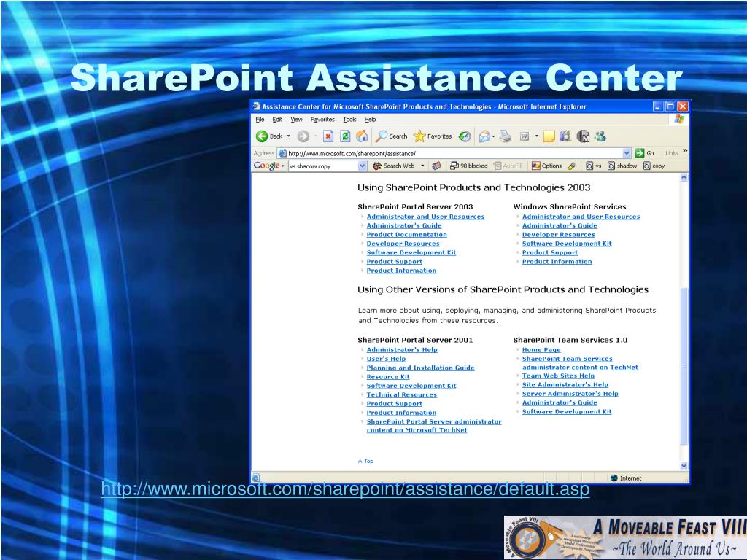The height and width of the screenshot is (560, 747).
Task: Jump to page Top link
Action: click(365, 461)
